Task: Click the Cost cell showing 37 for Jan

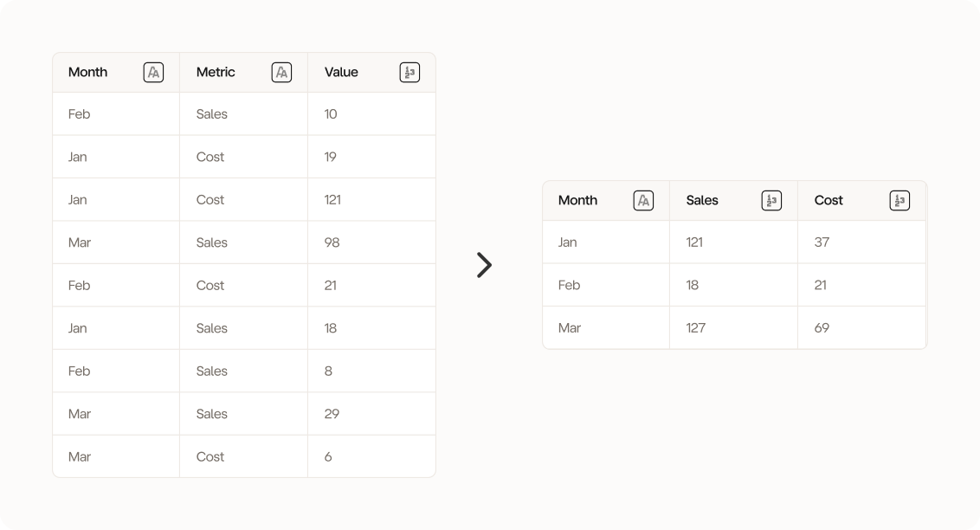Action: coord(822,242)
